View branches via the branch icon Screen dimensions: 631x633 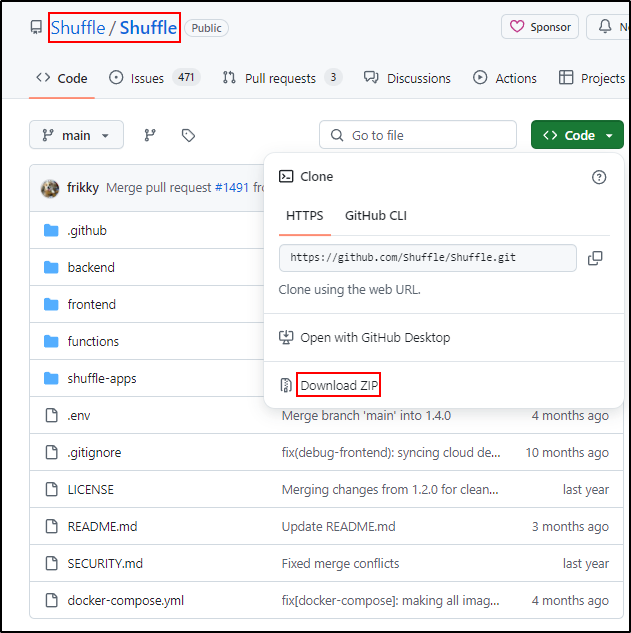click(x=150, y=135)
